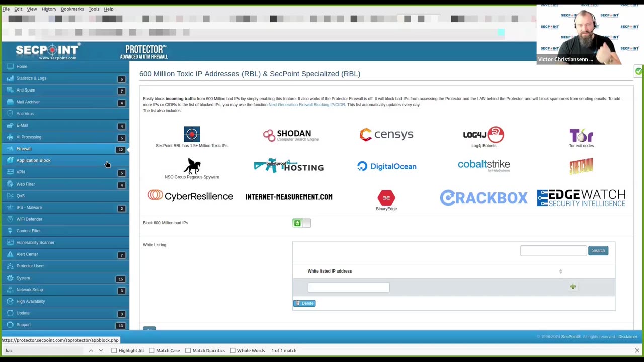Click the QoS sidebar icon
This screenshot has height=362, width=644.
pyautogui.click(x=10, y=196)
